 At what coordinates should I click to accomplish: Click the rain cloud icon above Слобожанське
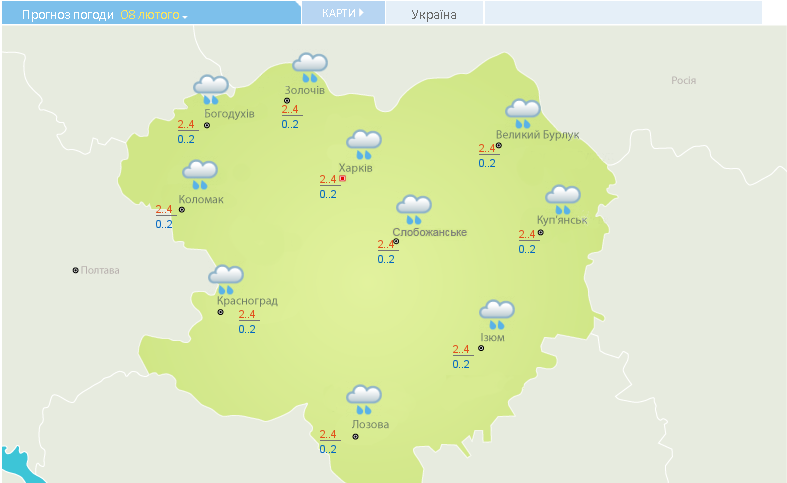point(414,210)
